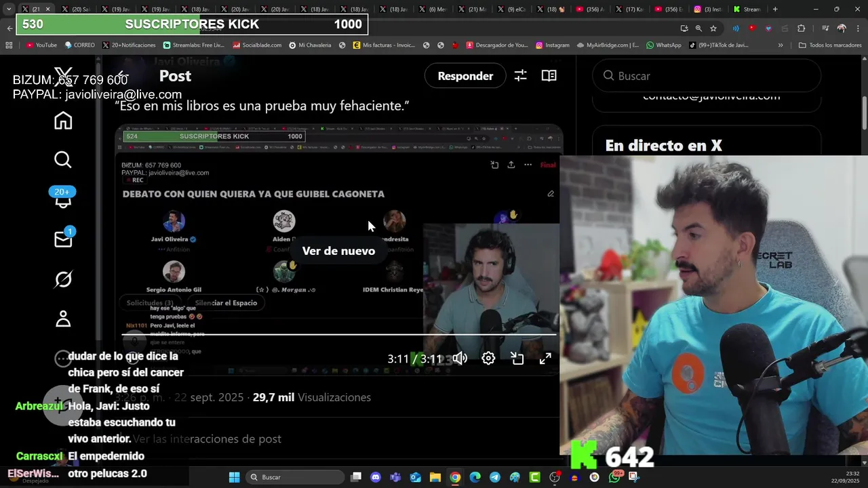
Task: Open the Windows Start menu
Action: click(234, 477)
